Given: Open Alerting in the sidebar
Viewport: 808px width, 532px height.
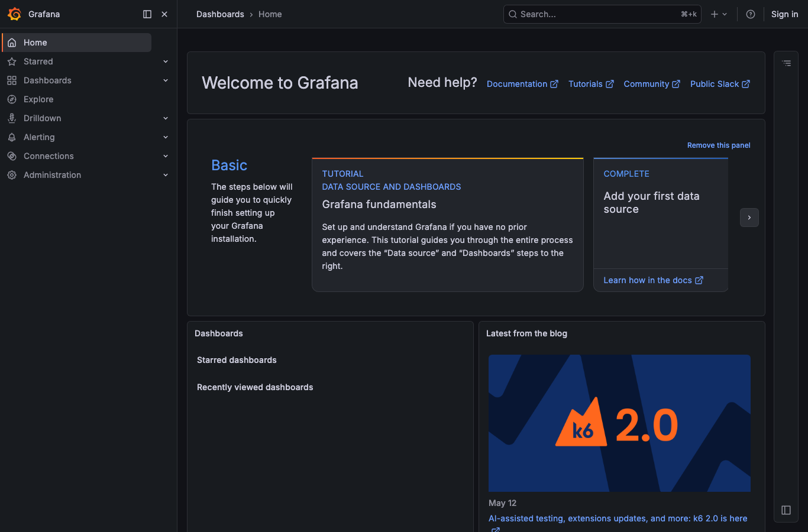Looking at the screenshot, I should coord(39,137).
